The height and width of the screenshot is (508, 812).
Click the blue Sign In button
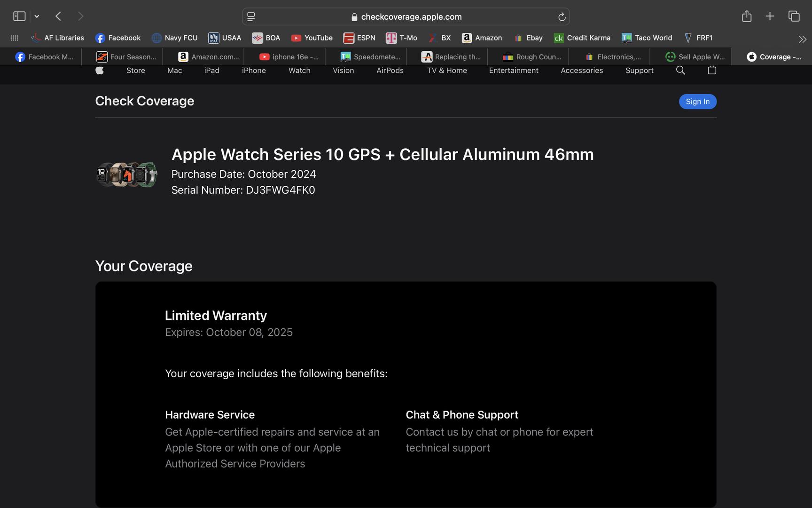[x=698, y=102]
